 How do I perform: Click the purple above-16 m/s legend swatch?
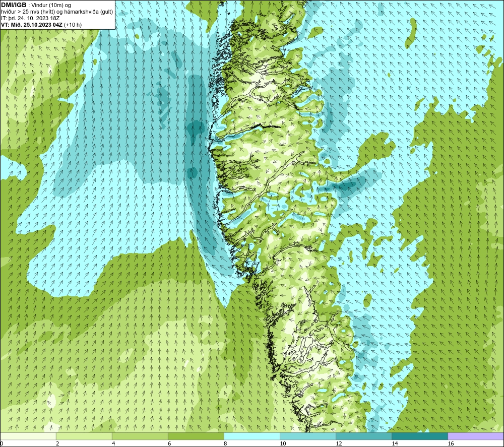(476, 436)
